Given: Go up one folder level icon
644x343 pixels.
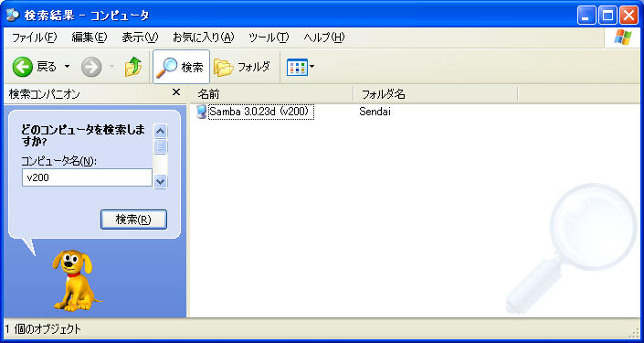Looking at the screenshot, I should (x=133, y=67).
